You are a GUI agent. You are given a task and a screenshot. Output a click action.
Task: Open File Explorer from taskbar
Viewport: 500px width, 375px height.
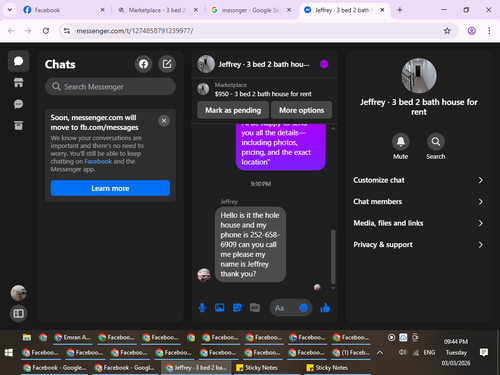(x=27, y=337)
